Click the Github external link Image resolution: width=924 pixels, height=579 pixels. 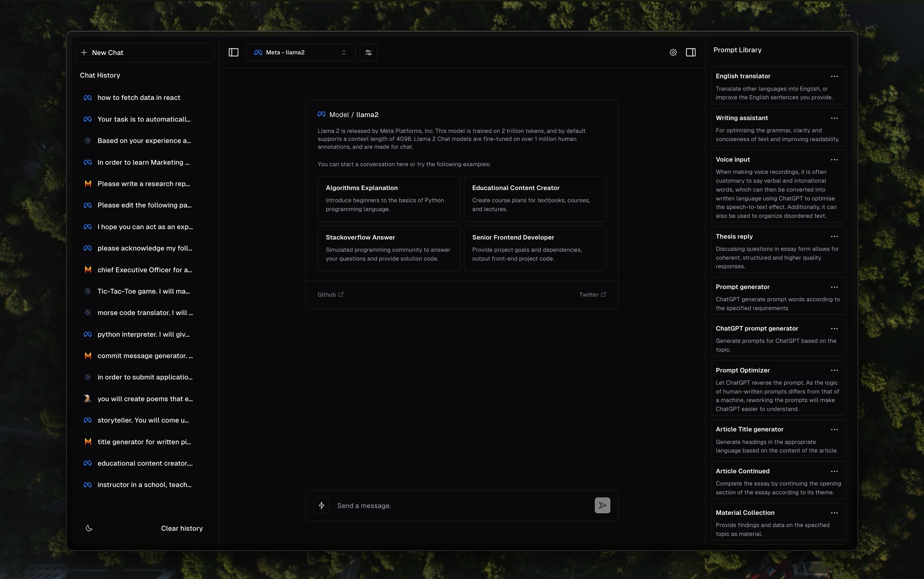[332, 294]
